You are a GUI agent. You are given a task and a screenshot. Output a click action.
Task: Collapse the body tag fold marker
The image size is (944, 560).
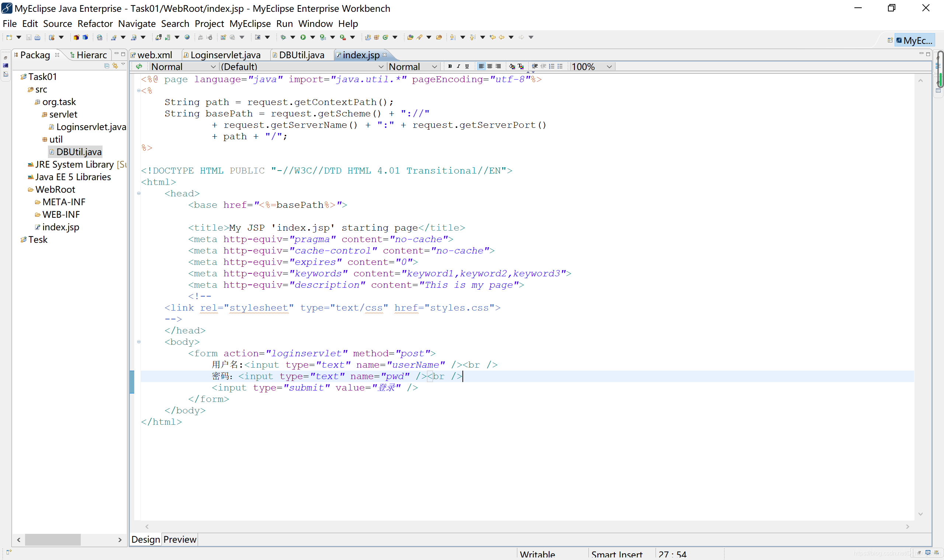pos(139,342)
